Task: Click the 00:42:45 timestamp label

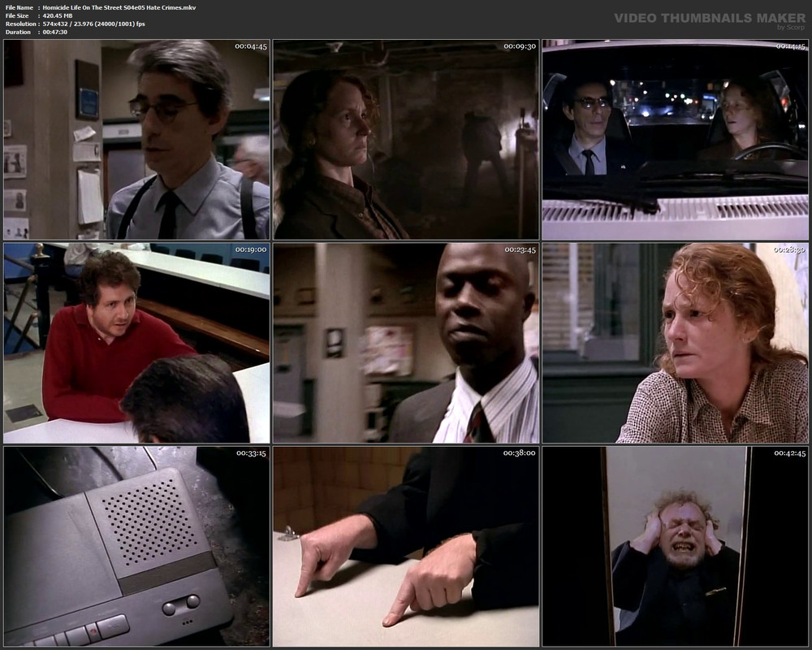Action: 790,453
